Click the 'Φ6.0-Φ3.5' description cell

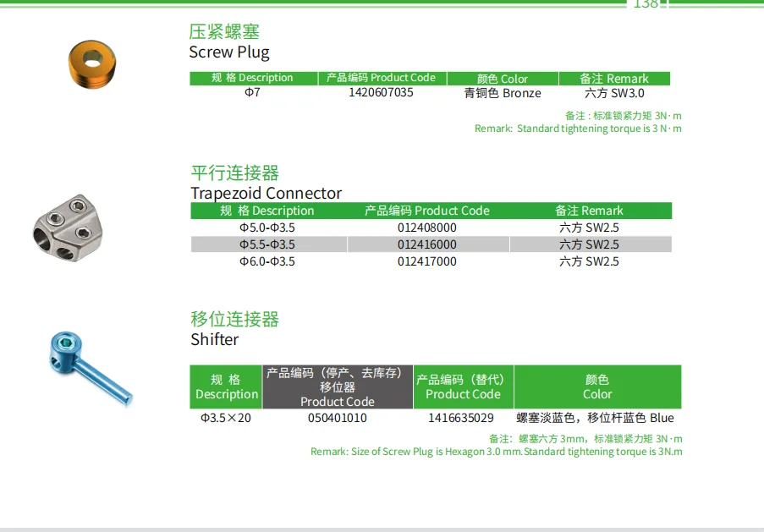click(x=267, y=261)
